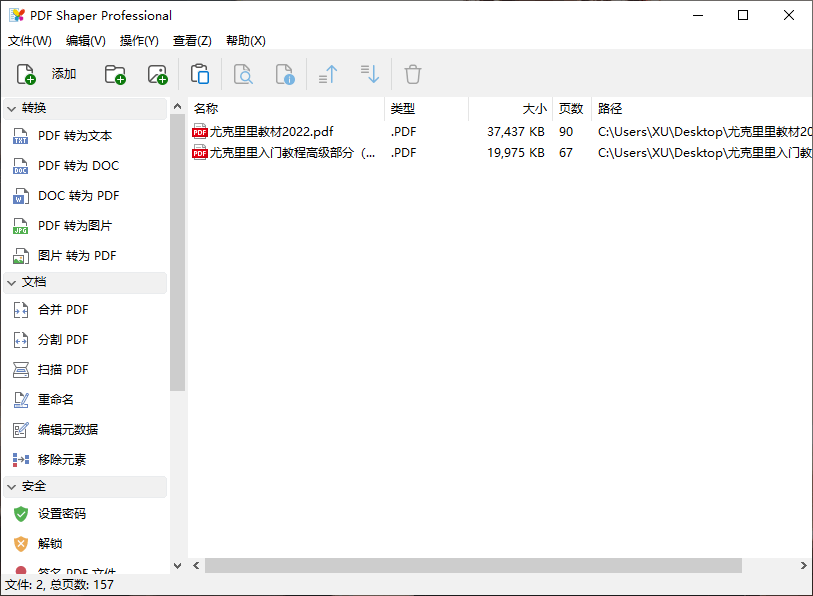Sort by the 类型 column header
813x596 pixels.
click(427, 108)
